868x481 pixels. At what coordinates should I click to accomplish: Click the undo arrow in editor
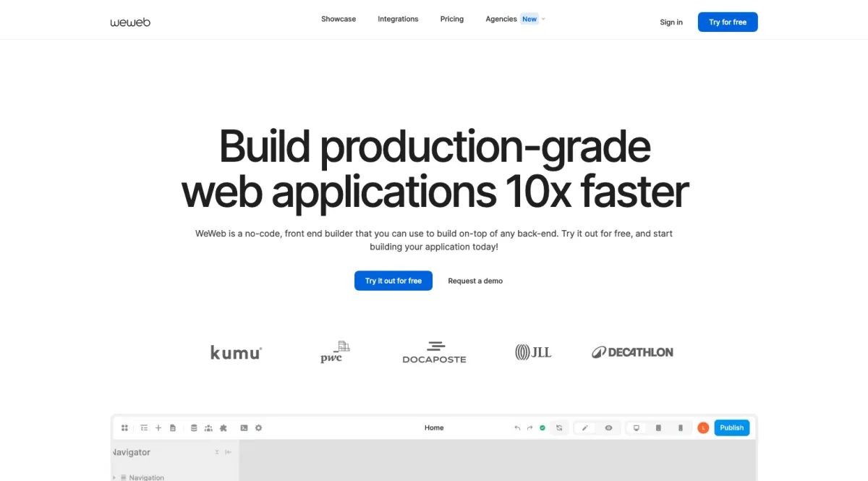517,428
